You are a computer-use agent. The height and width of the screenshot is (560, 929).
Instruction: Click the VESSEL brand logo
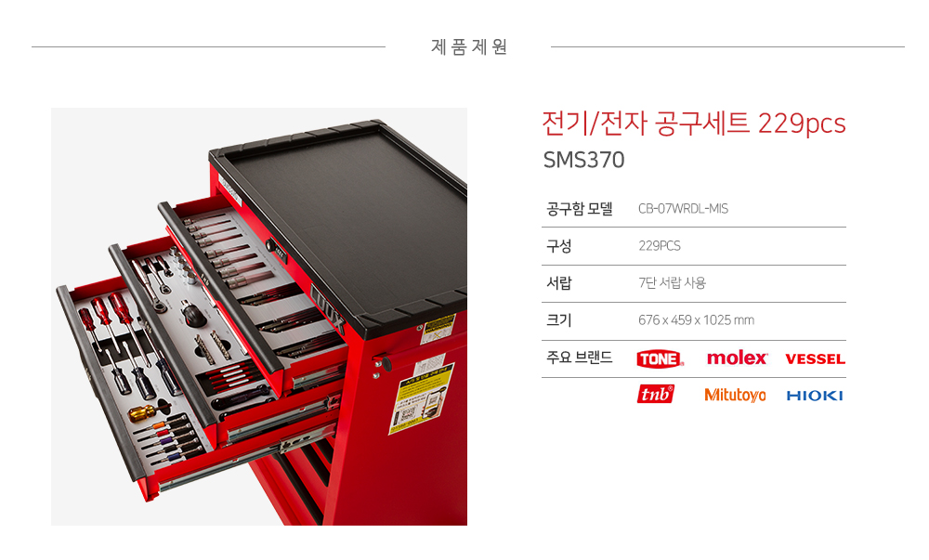coord(816,358)
